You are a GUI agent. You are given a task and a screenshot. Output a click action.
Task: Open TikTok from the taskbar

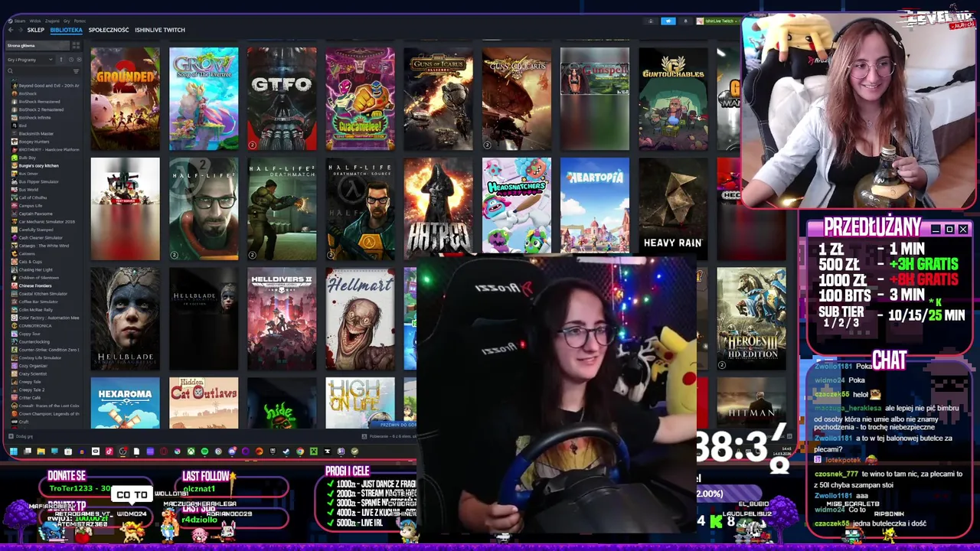pyautogui.click(x=109, y=452)
